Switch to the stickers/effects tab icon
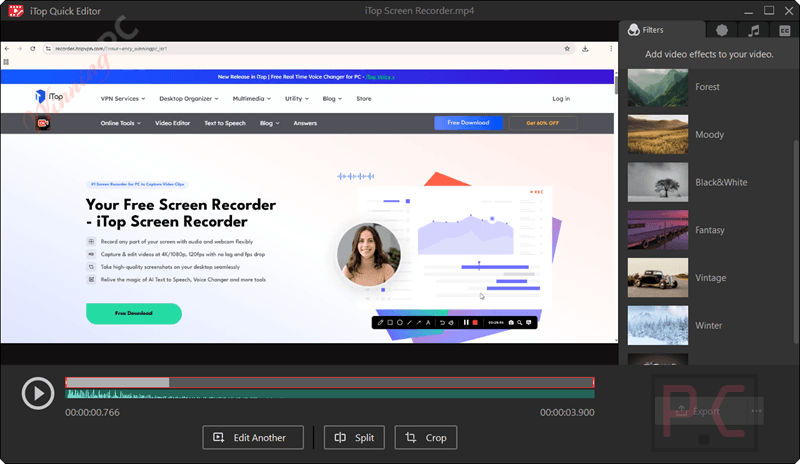Screen dimensions: 800x464 tap(722, 31)
